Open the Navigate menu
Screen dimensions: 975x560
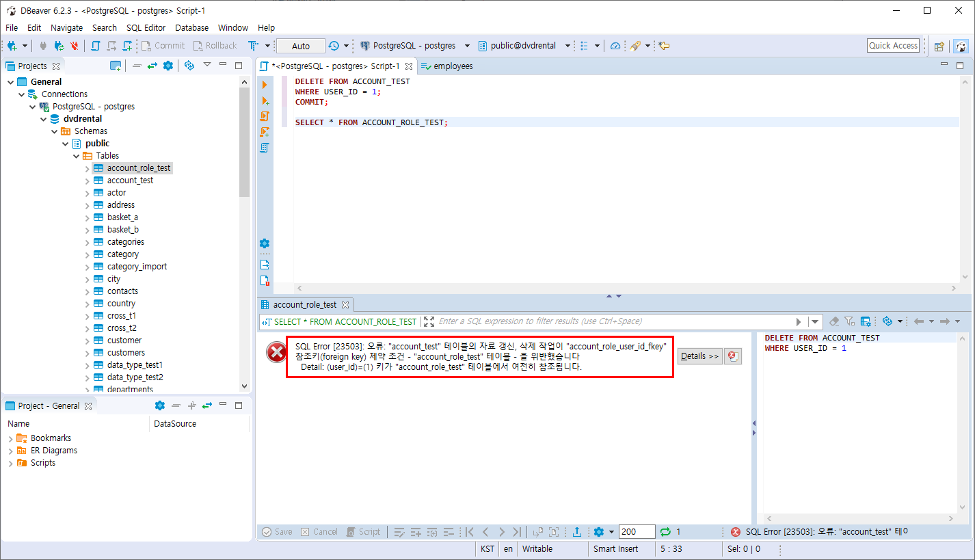click(x=66, y=28)
